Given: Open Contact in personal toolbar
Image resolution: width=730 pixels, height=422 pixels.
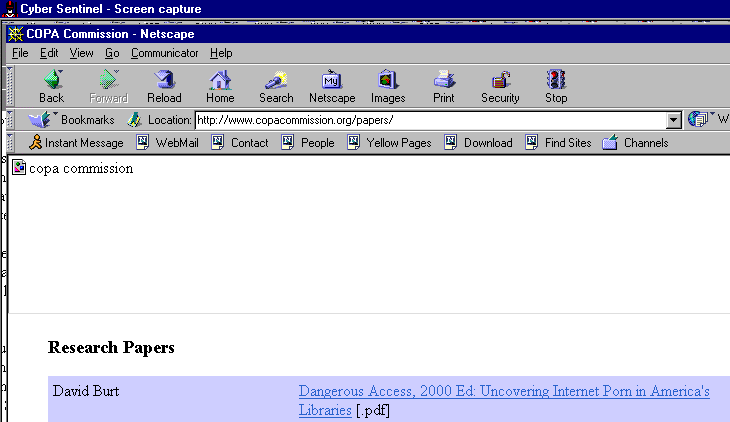Looking at the screenshot, I should point(240,143).
